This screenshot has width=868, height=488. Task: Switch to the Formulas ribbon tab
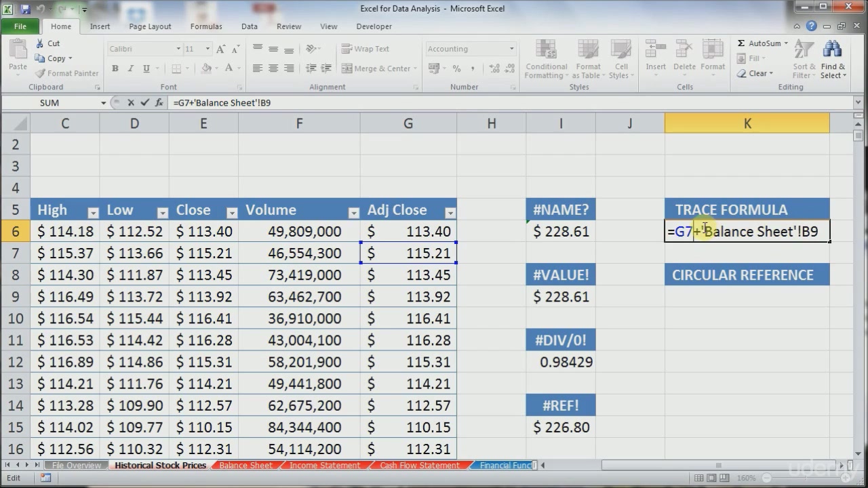[206, 26]
